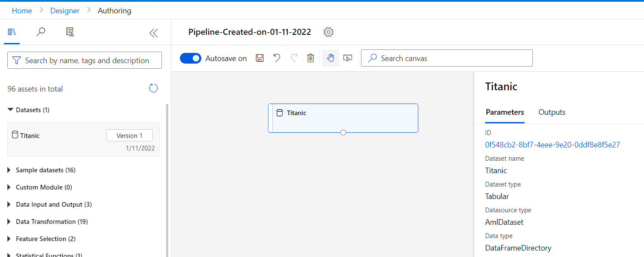
Task: Open the Version 1 dropdown for Titanic
Action: click(x=130, y=135)
